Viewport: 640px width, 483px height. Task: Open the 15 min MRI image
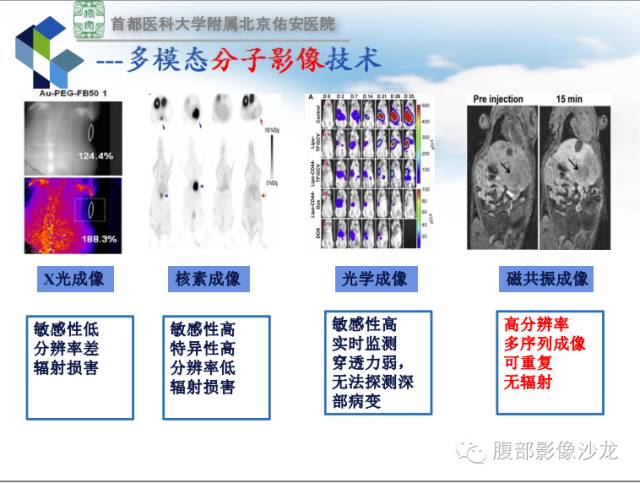tap(575, 178)
